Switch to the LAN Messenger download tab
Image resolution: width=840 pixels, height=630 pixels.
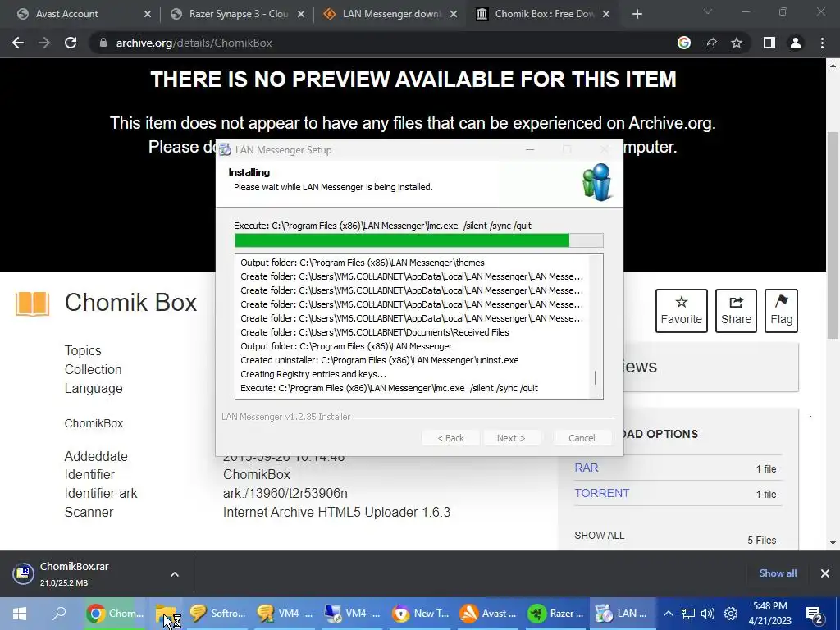point(391,14)
